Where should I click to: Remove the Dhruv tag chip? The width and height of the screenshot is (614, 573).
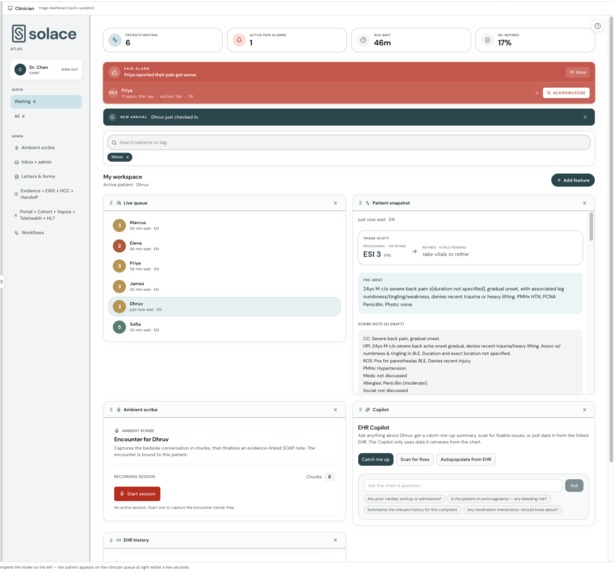127,157
